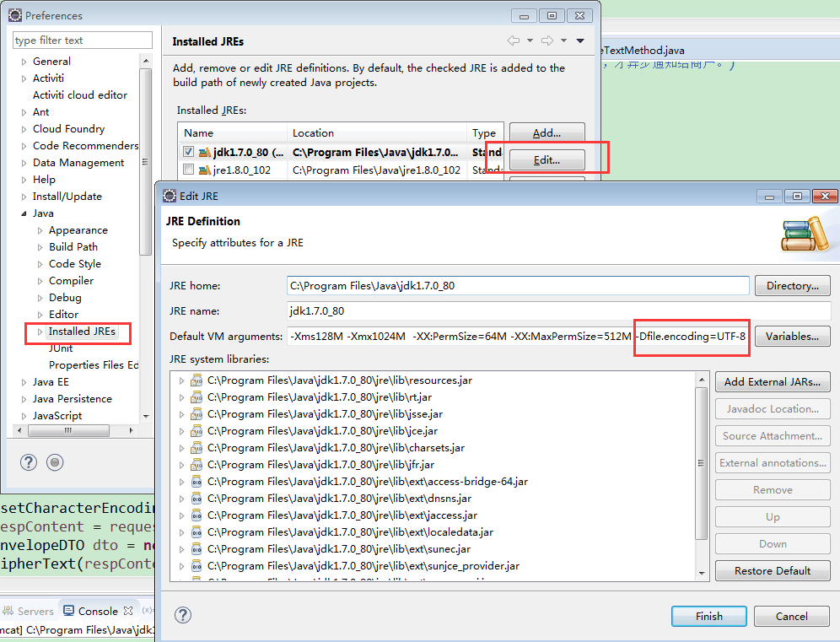The image size is (840, 642).
Task: Expand the Installed JREs tree node
Action: 40,332
